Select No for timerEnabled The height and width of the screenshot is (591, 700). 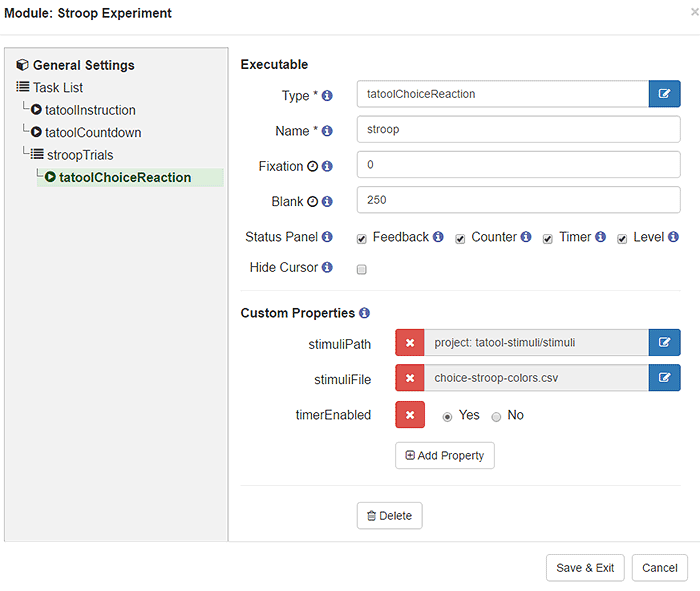tap(496, 416)
